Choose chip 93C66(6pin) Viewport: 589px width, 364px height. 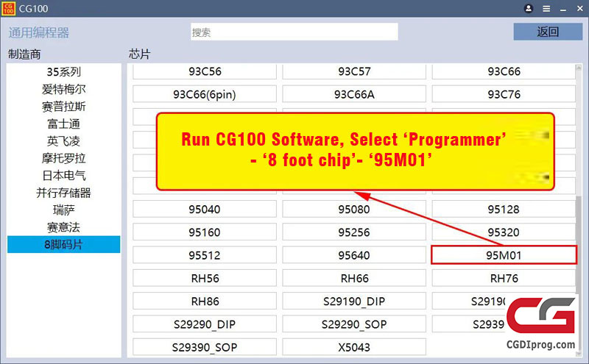coord(205,94)
